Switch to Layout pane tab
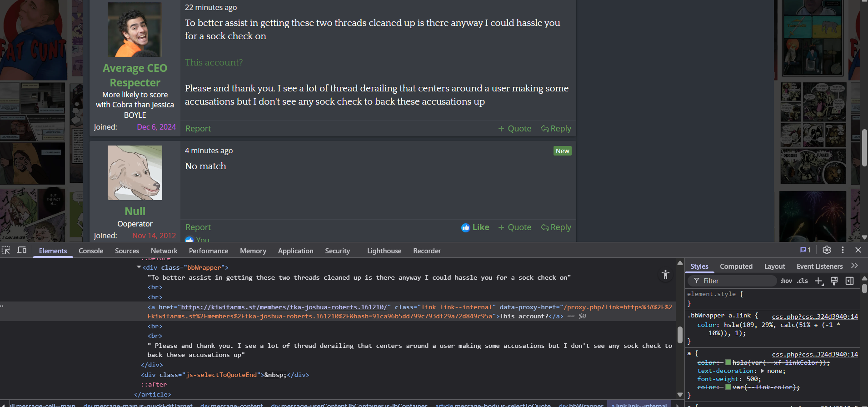 pos(774,266)
